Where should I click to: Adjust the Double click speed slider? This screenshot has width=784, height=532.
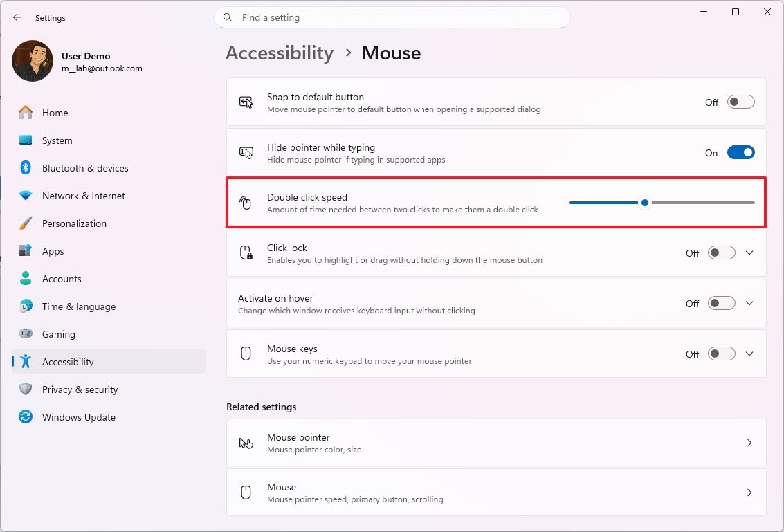tap(644, 202)
